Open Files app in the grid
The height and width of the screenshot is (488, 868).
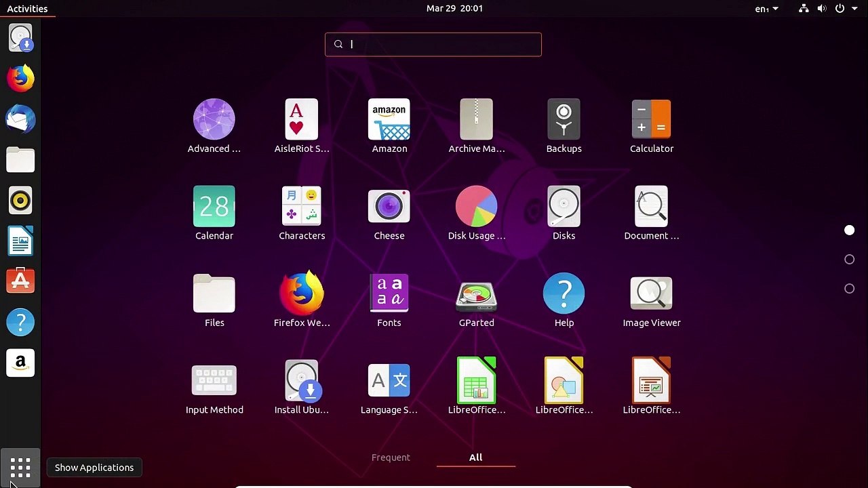(214, 300)
